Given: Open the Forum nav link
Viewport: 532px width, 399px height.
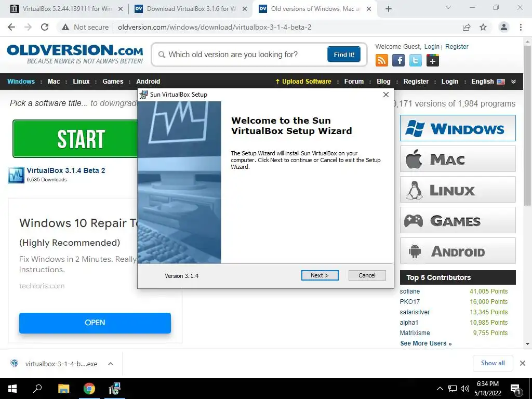Looking at the screenshot, I should [x=354, y=82].
